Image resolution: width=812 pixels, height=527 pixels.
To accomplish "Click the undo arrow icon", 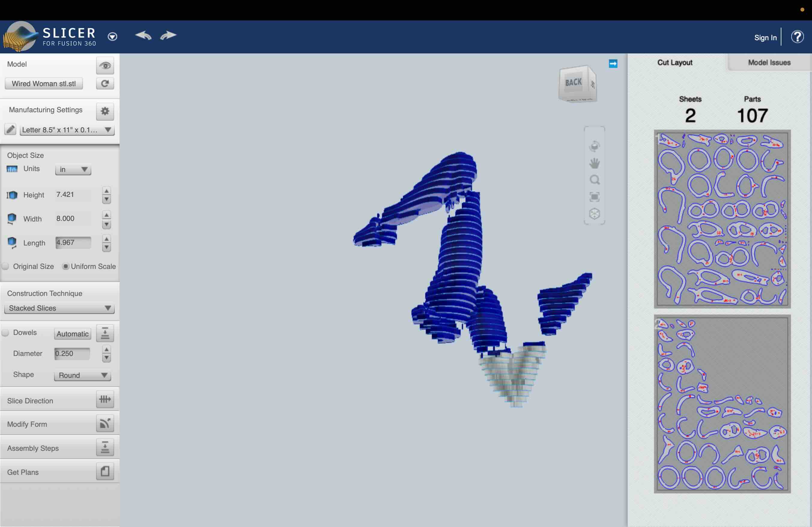I will coord(143,35).
